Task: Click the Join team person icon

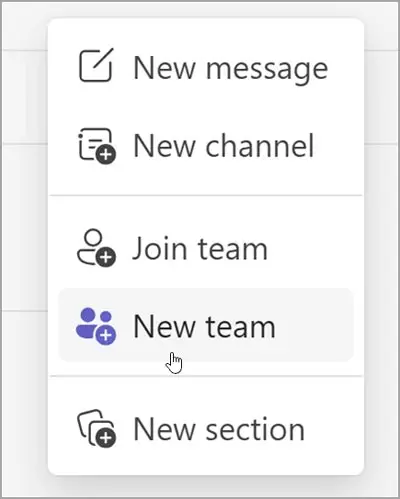Action: coord(96,248)
